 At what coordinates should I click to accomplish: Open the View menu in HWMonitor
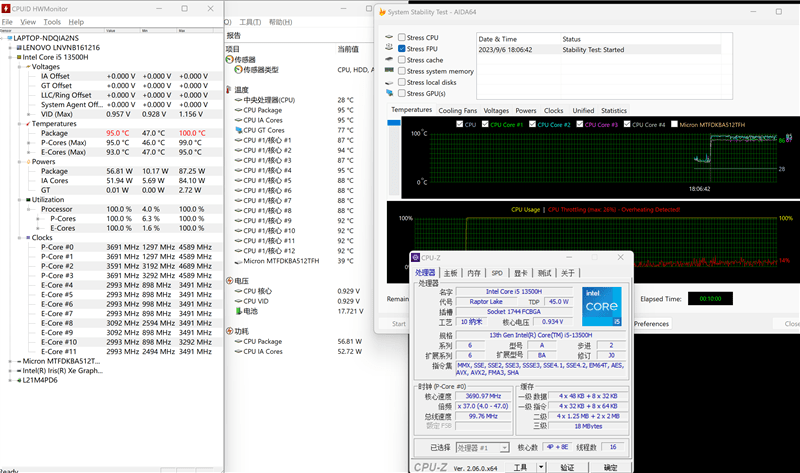(x=28, y=22)
